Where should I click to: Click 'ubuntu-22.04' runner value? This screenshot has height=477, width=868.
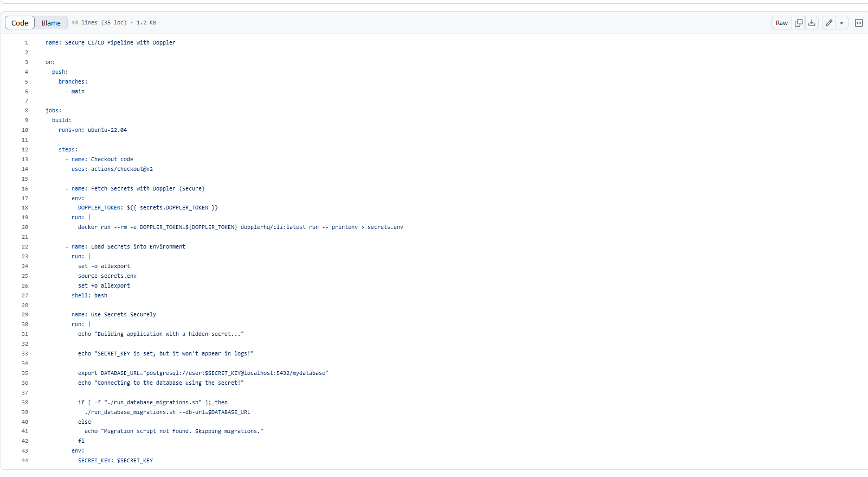tap(107, 130)
